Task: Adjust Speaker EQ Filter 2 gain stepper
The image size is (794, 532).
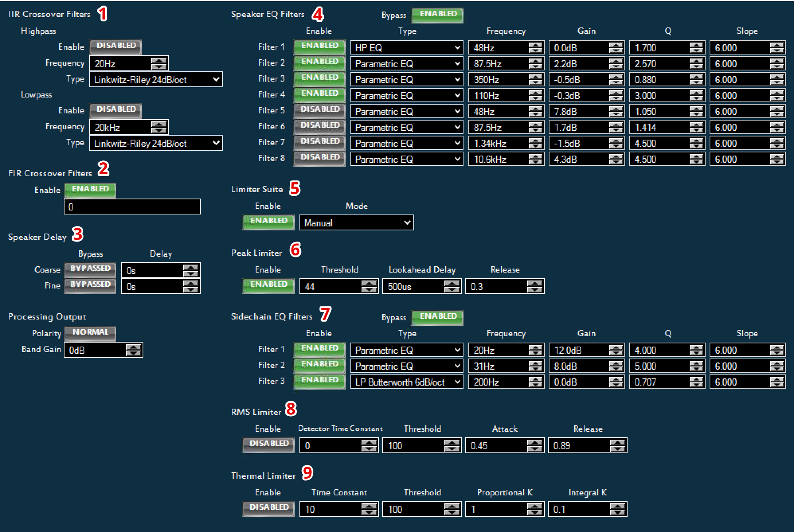Action: (x=616, y=63)
